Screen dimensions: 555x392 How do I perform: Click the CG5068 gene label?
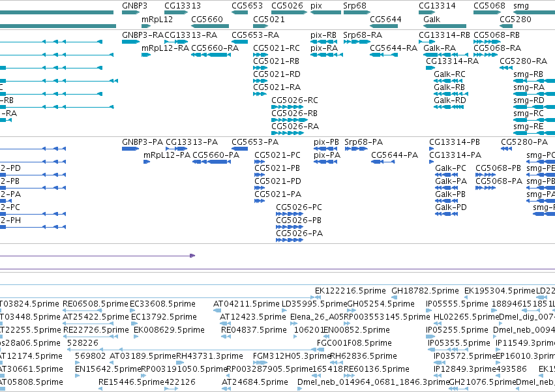click(x=489, y=6)
